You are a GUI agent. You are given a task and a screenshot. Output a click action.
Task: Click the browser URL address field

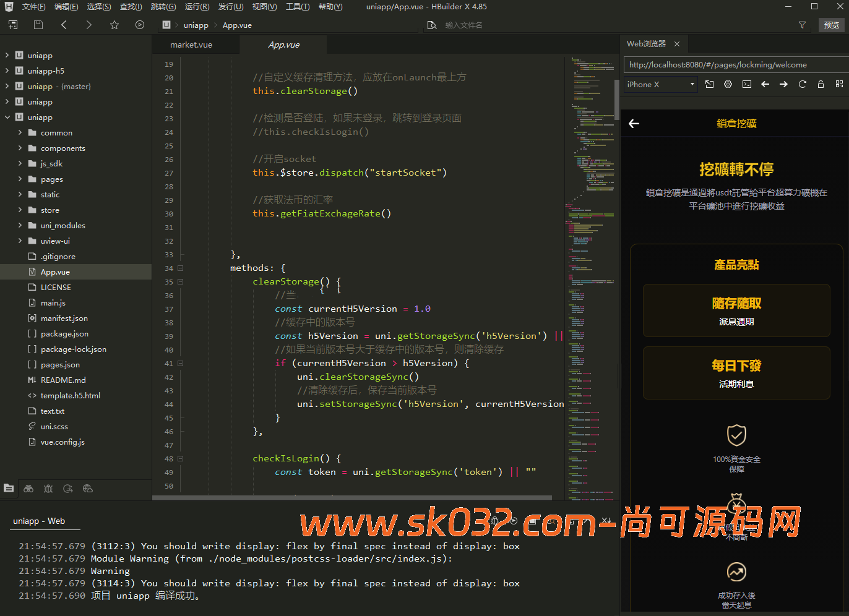click(734, 65)
